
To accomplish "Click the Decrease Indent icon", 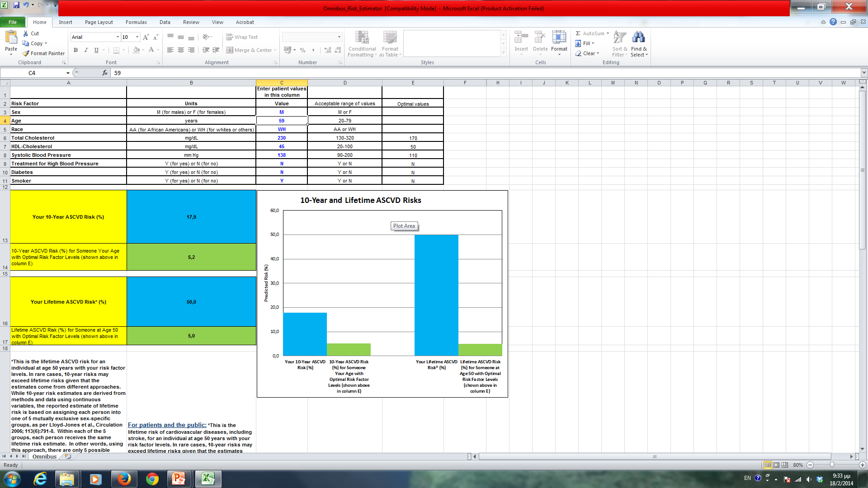I will point(206,50).
